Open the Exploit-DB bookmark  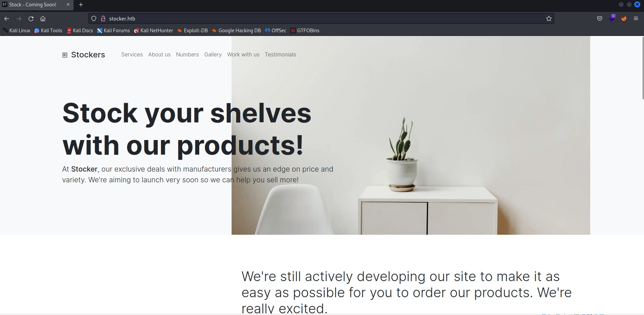(x=193, y=31)
